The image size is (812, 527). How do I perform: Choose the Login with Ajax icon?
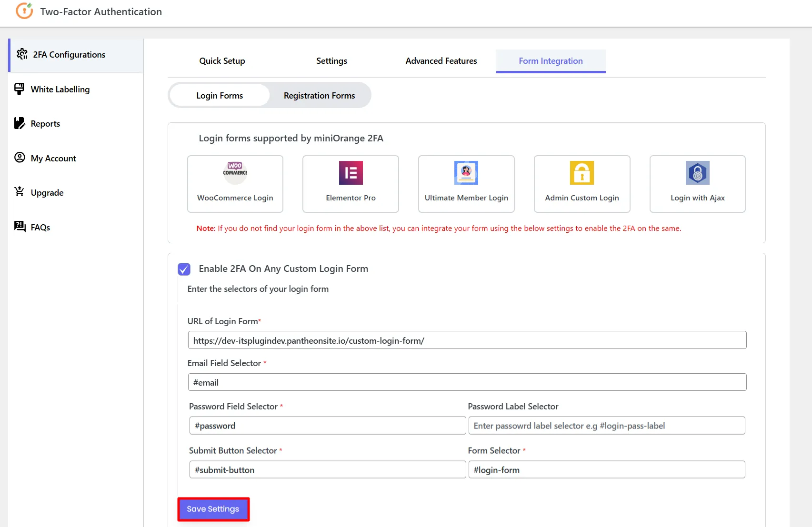pyautogui.click(x=697, y=173)
